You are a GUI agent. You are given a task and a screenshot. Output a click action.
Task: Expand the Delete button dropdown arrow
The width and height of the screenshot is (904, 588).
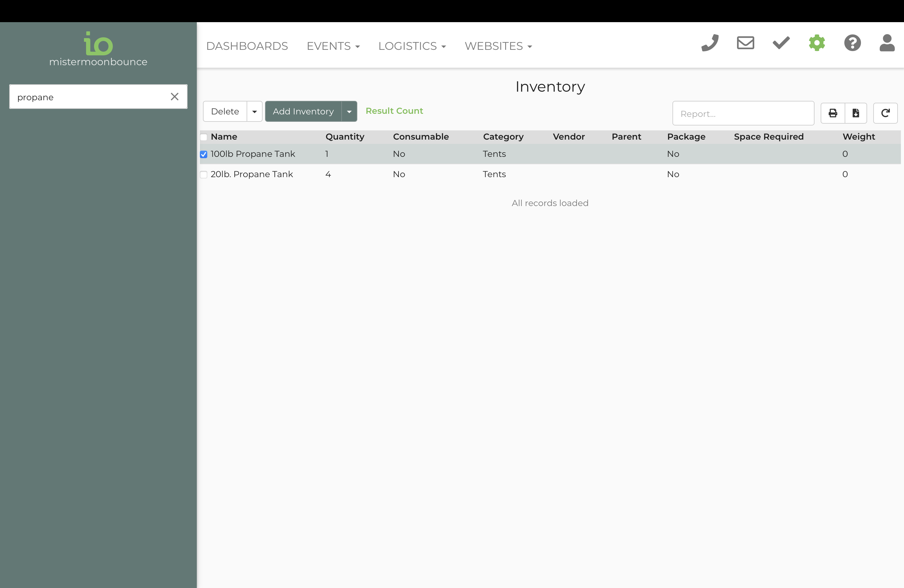coord(255,112)
